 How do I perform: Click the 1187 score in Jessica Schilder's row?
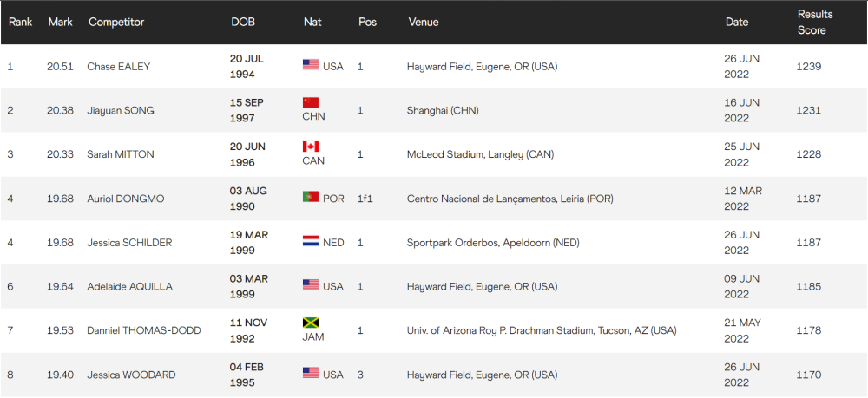point(808,243)
